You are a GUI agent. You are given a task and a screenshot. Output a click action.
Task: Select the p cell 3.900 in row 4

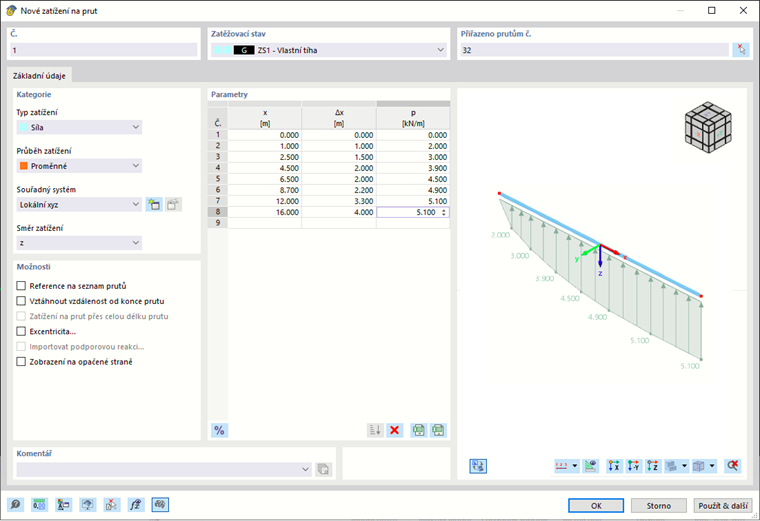[413, 168]
